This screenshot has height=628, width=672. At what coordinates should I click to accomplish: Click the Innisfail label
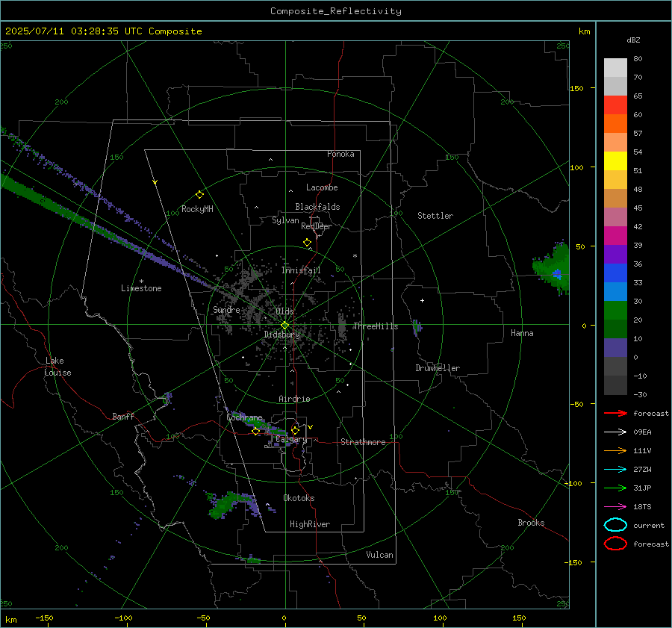pyautogui.click(x=301, y=270)
